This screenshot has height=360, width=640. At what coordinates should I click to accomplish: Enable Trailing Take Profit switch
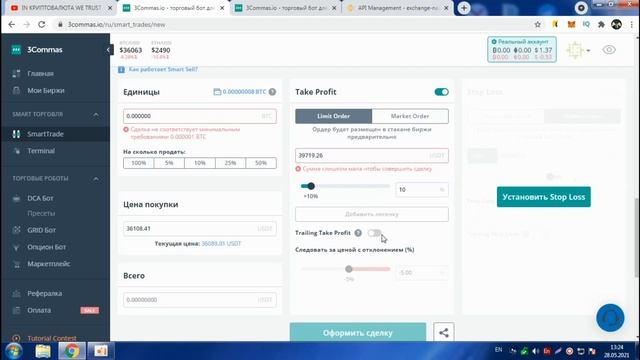[x=374, y=233]
